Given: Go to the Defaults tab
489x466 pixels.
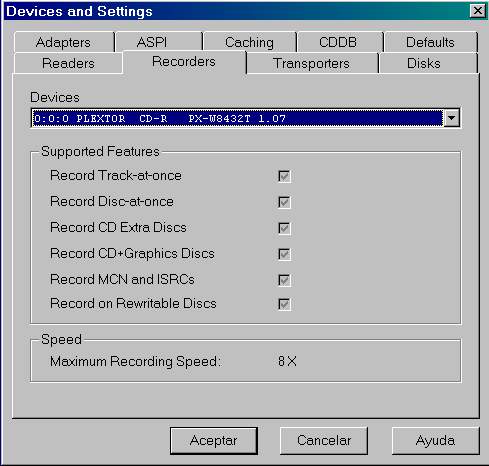Looking at the screenshot, I should point(430,42).
